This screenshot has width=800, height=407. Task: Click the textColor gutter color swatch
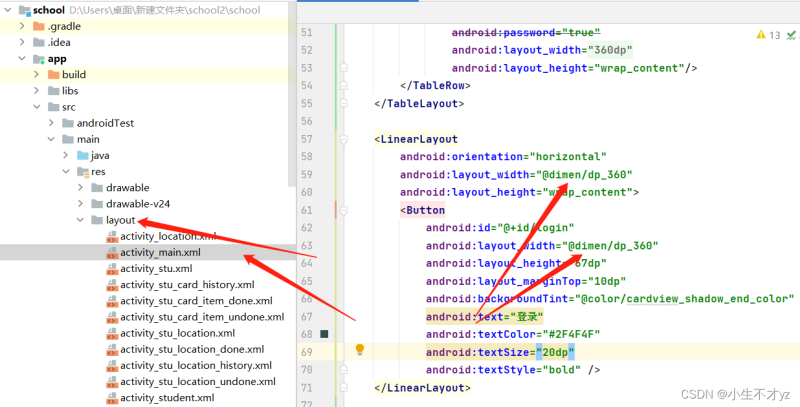324,334
